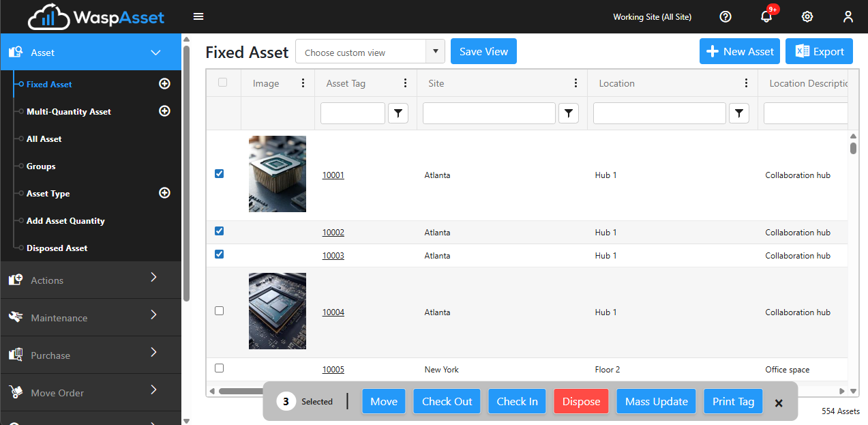Open Asset Tag column options menu
The image size is (868, 425).
click(x=405, y=83)
